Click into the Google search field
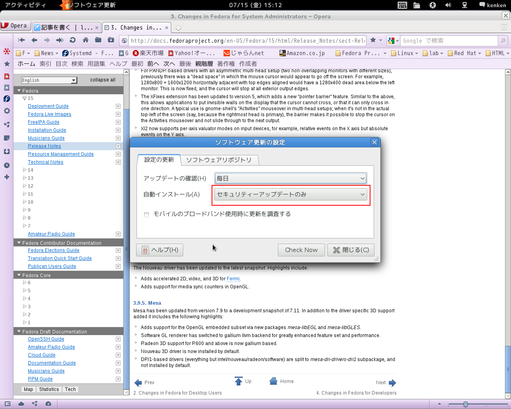 (x=449, y=41)
